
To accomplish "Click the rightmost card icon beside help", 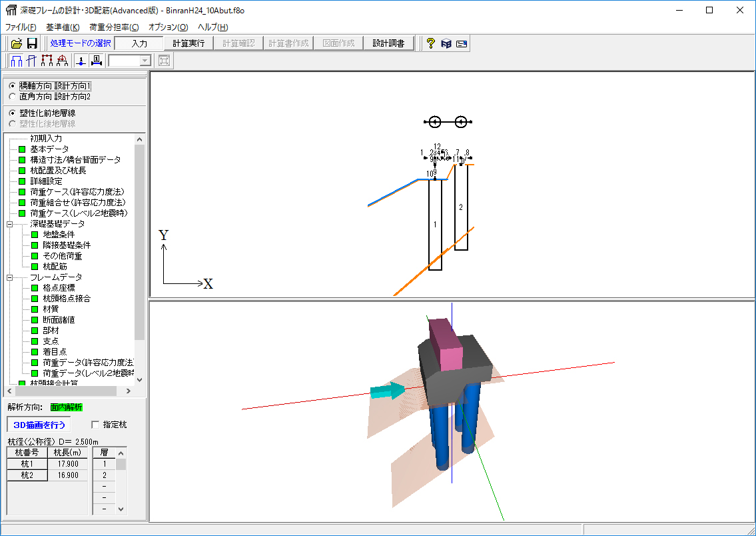I will pyautogui.click(x=462, y=43).
